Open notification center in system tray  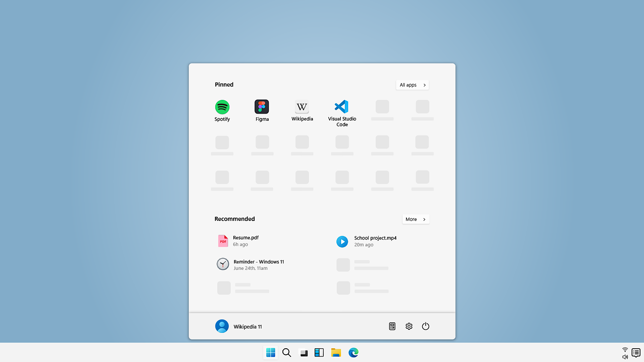click(x=636, y=353)
